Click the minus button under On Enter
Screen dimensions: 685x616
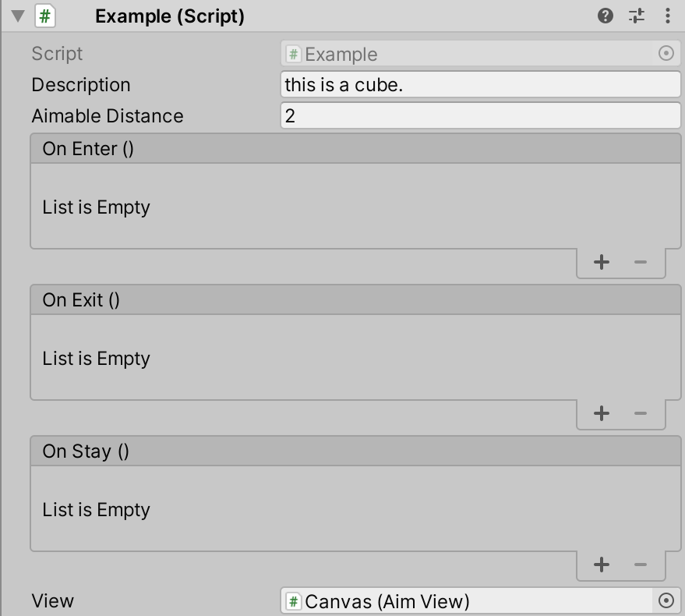click(x=639, y=262)
